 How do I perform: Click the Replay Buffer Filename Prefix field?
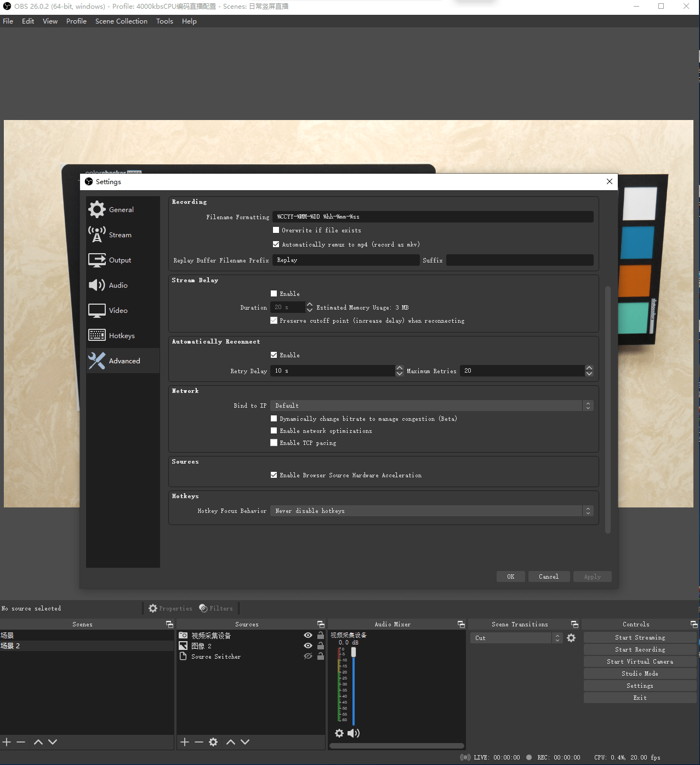click(x=345, y=260)
